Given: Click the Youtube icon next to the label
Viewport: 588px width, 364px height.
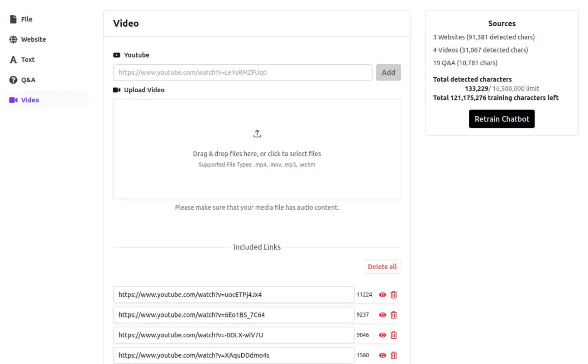Looking at the screenshot, I should [116, 55].
